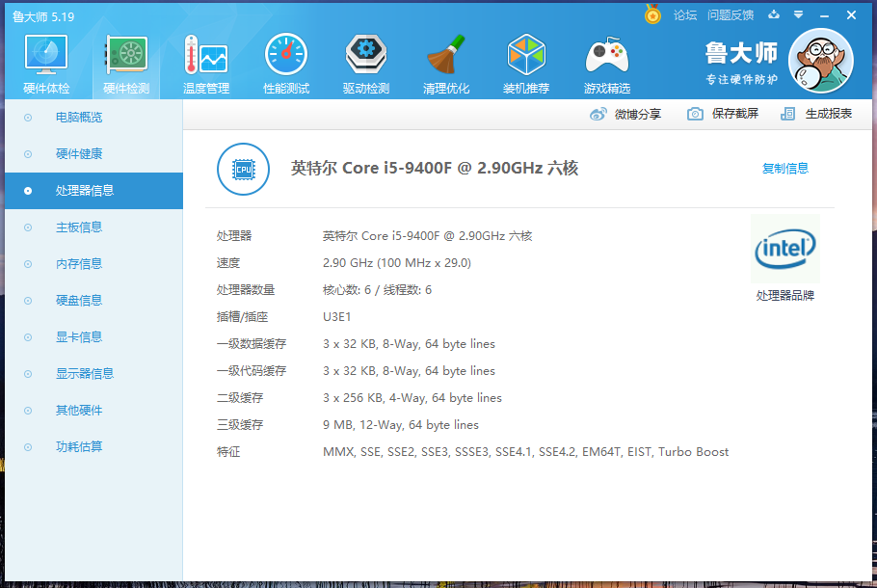
Task: Open 问题反馈 feedback link
Action: [x=731, y=15]
